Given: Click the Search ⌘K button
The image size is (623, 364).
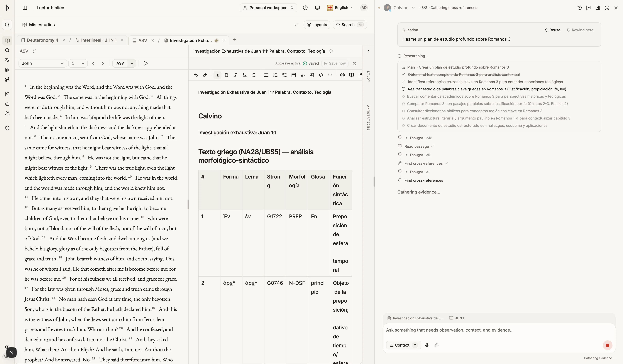Looking at the screenshot, I should pyautogui.click(x=350, y=25).
